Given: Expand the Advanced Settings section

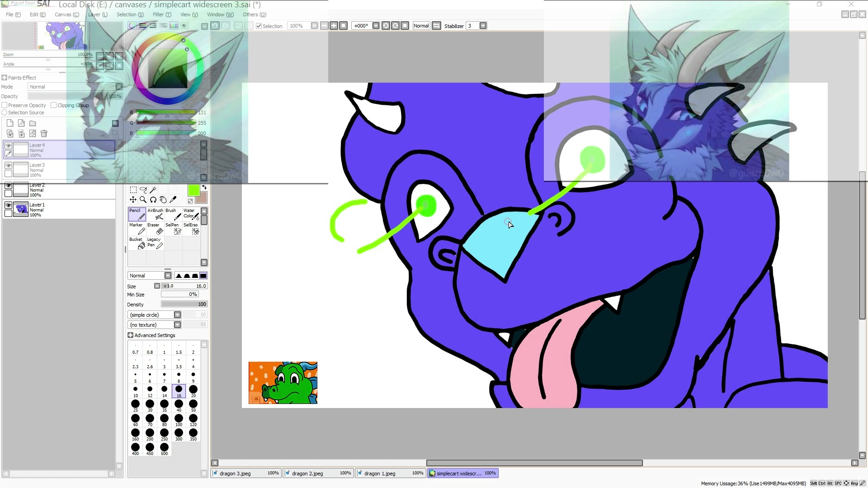Looking at the screenshot, I should click(130, 335).
